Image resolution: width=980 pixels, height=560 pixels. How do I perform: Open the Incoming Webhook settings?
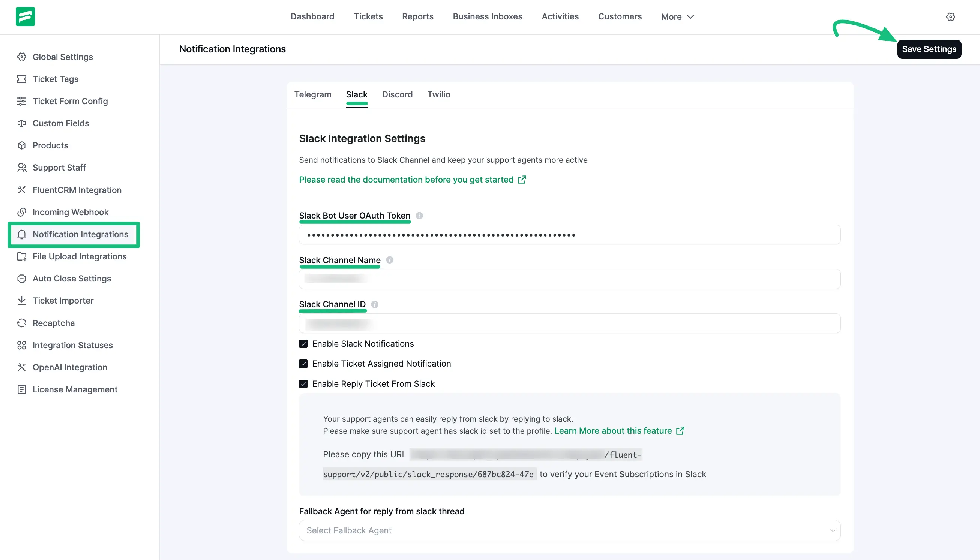pyautogui.click(x=70, y=212)
